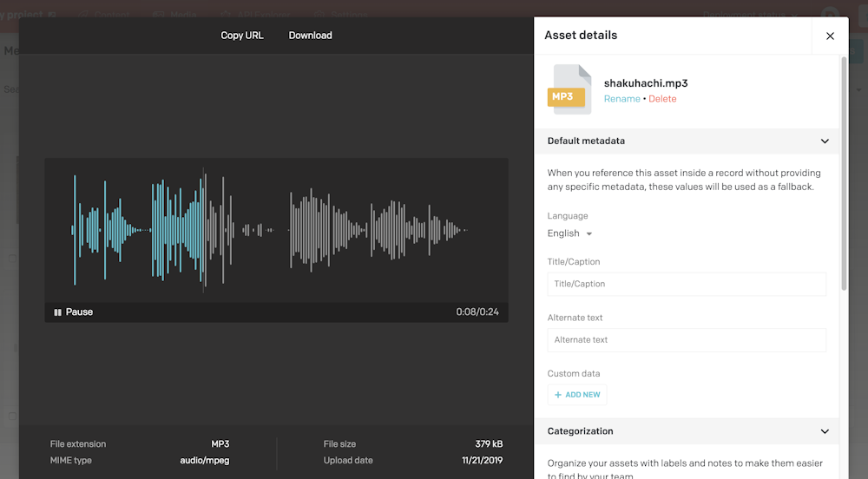The image size is (868, 479).
Task: Open the English language dropdown
Action: [570, 233]
